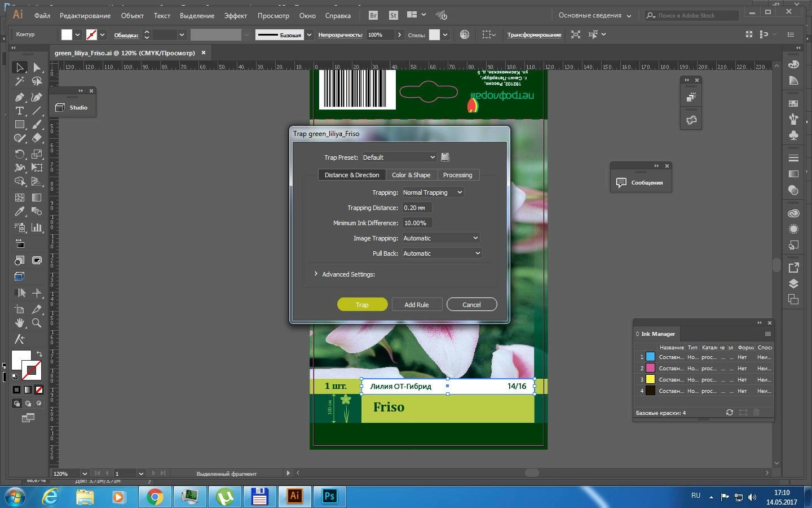Choose the Lasso tool

coord(37,81)
